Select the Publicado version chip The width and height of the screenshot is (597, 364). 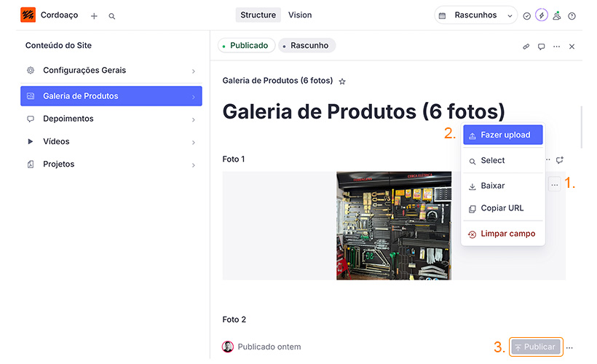coord(246,45)
